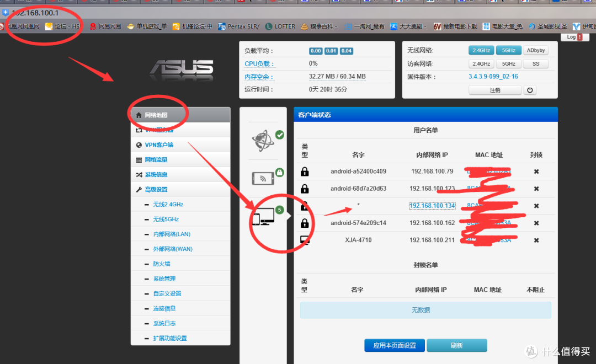
Task: Click 客户端状态 panel header
Action: [x=425, y=115]
